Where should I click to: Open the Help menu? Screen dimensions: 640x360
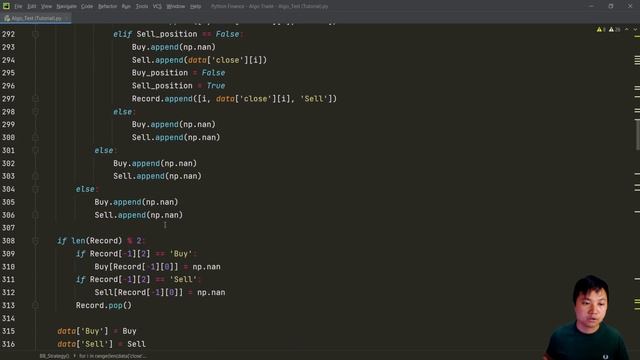(x=196, y=7)
